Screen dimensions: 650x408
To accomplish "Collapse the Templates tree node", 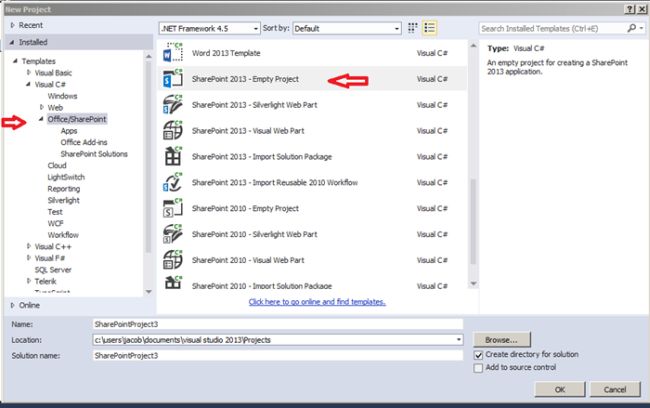I will [15, 61].
